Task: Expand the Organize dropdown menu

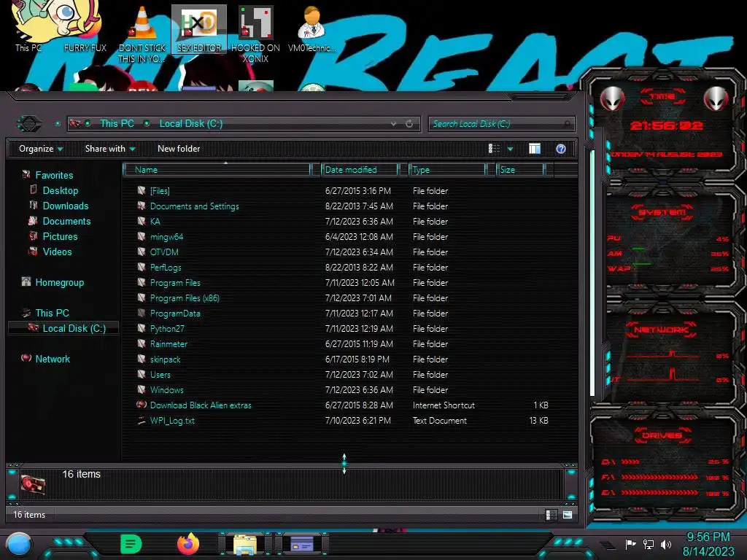Action: 41,149
